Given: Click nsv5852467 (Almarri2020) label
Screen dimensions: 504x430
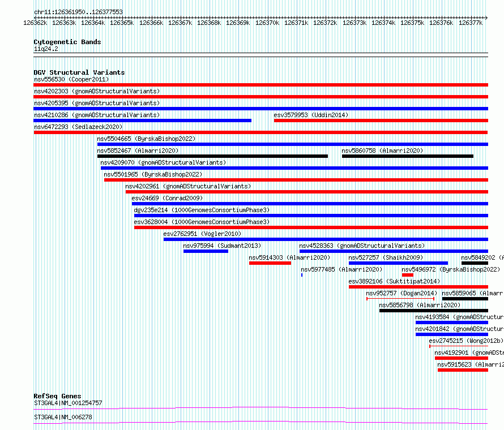Looking at the screenshot, I should (x=138, y=150).
